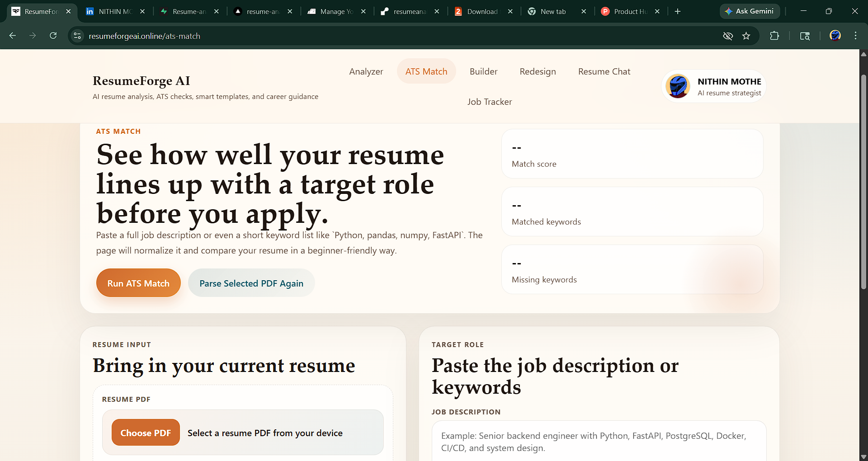Image resolution: width=868 pixels, height=461 pixels.
Task: Click the browser forward arrow
Action: 33,36
